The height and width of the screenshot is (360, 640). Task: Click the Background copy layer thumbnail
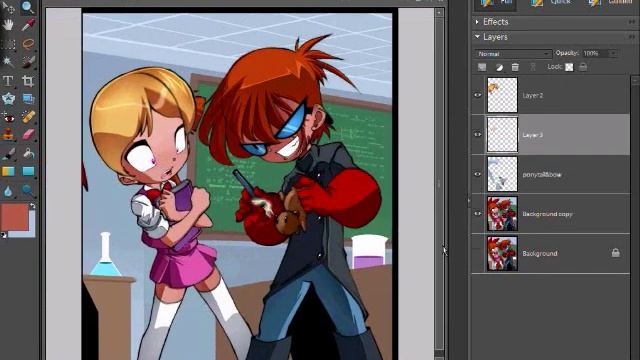coord(502,213)
